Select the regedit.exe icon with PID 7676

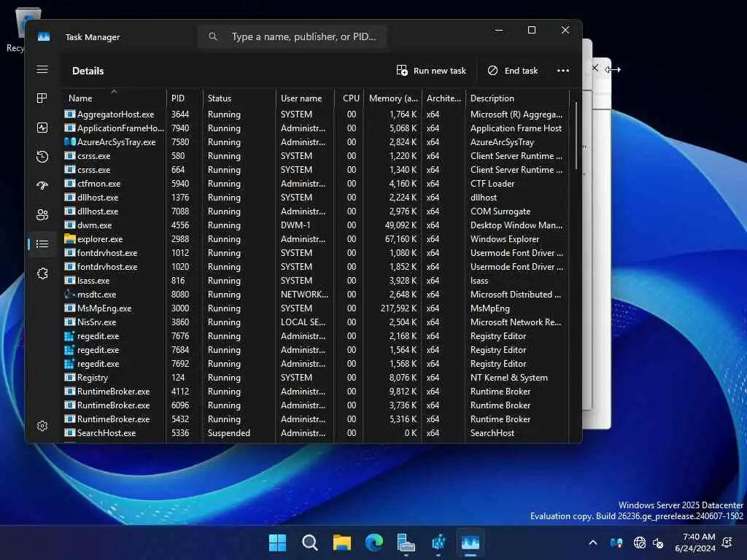(x=70, y=335)
